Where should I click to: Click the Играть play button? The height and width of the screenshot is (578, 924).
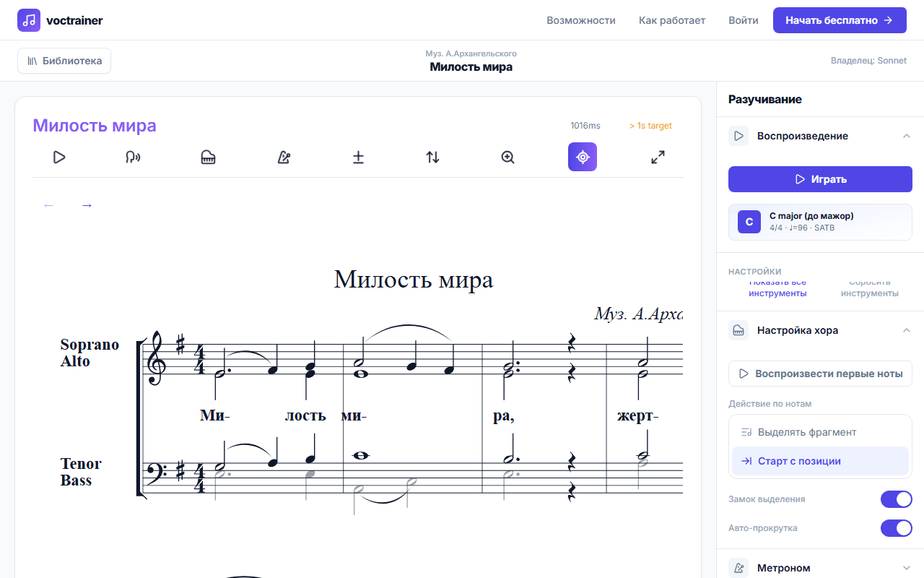tap(820, 179)
